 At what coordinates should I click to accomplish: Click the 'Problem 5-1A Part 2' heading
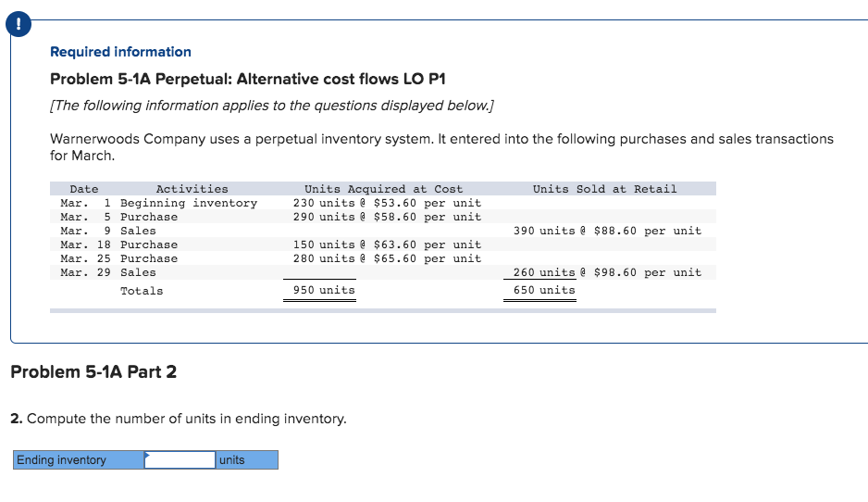pyautogui.click(x=93, y=371)
